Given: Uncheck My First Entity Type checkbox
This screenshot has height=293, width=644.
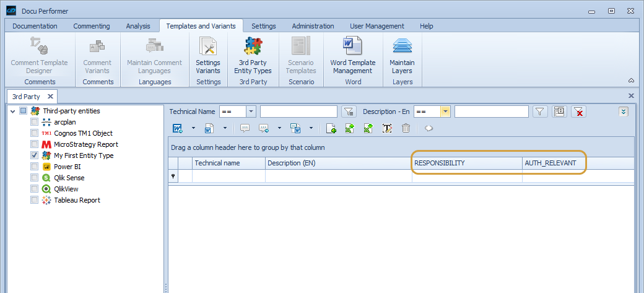Looking at the screenshot, I should pyautogui.click(x=35, y=155).
